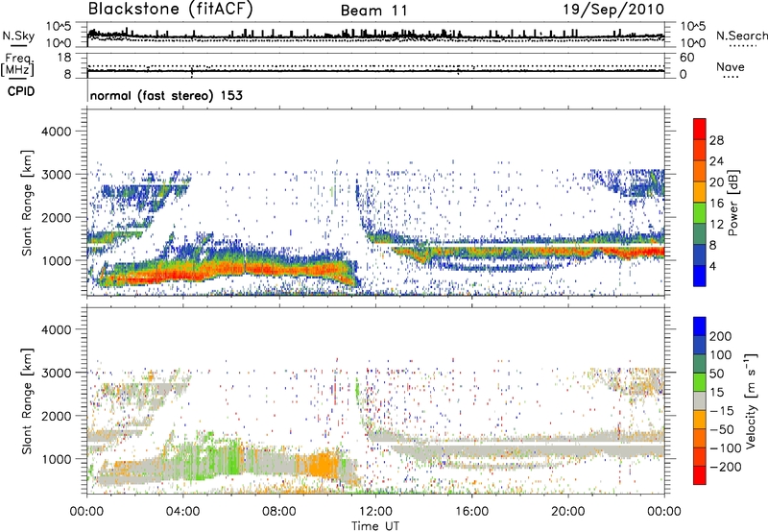
Task: Click the 'N.Sky' legend label
Action: pos(18,36)
